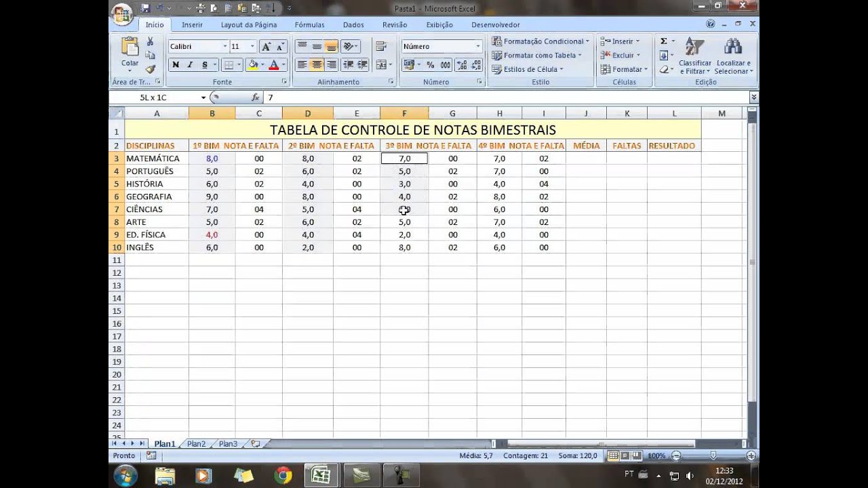The height and width of the screenshot is (488, 868).
Task: Open the borders dropdown arrow
Action: point(239,65)
